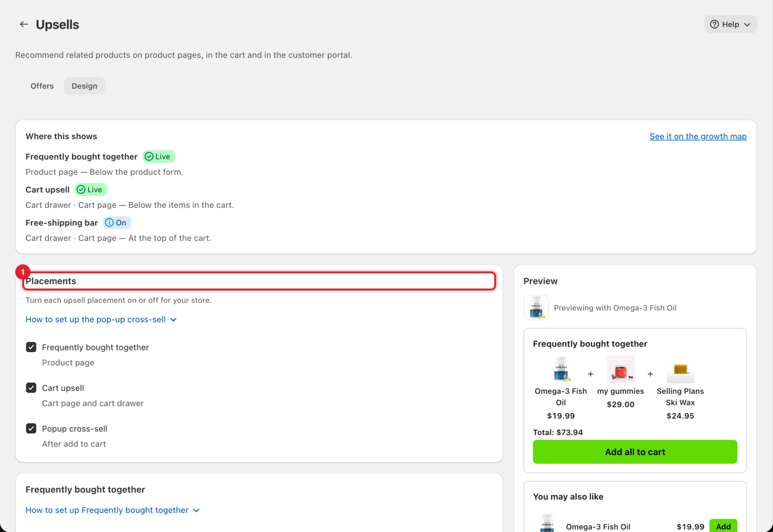Click Cart page and cart drawer description

click(x=93, y=403)
